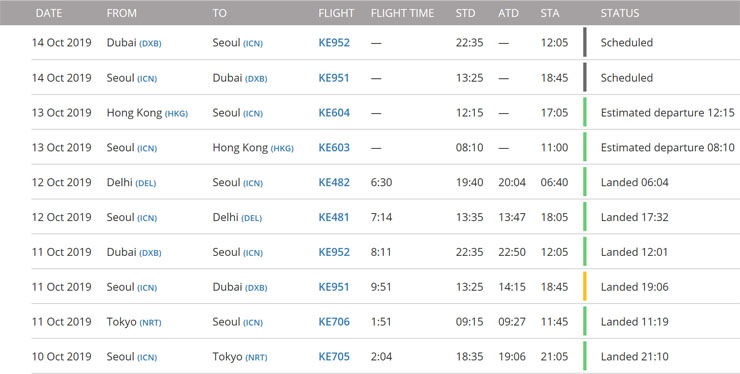Click the FLIGHT TIME column header
The height and width of the screenshot is (374, 740).
[403, 13]
